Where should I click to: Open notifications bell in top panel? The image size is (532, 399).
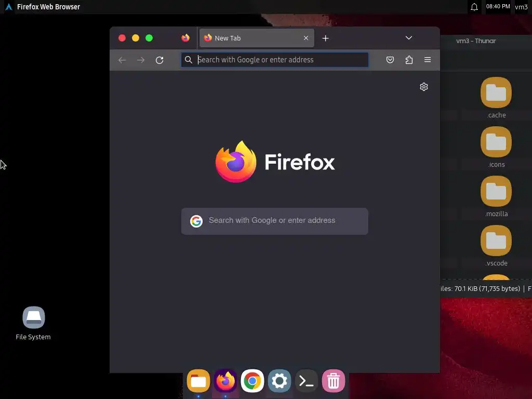pyautogui.click(x=474, y=7)
